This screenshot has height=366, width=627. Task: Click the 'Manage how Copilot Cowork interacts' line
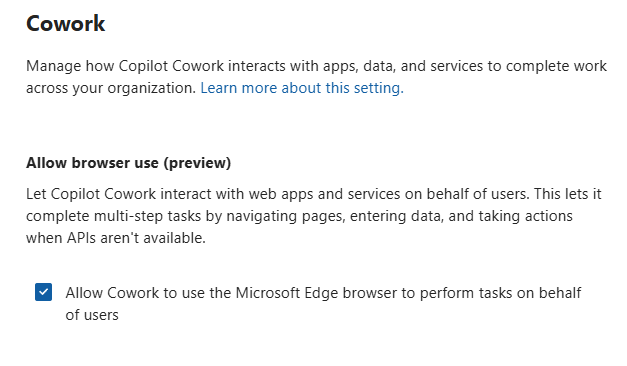[x=316, y=66]
